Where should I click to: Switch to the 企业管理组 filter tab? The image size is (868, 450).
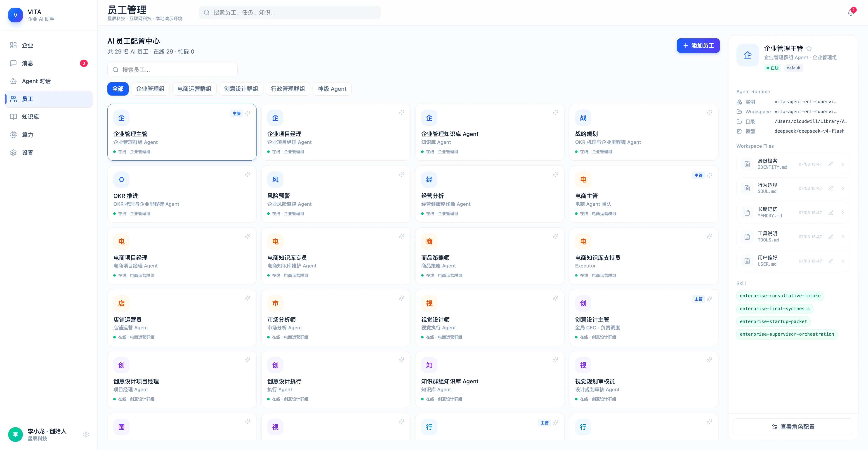(x=150, y=89)
